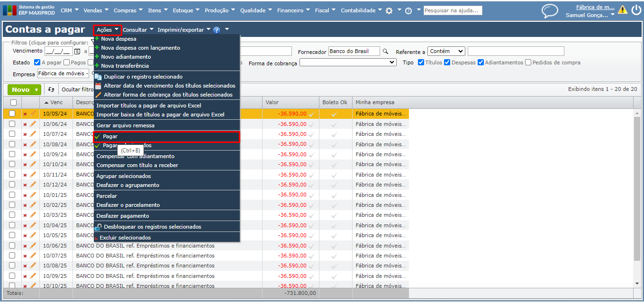This screenshot has height=302, width=644.
Task: Select 'Pagar' from the Ações menu
Action: coord(110,136)
